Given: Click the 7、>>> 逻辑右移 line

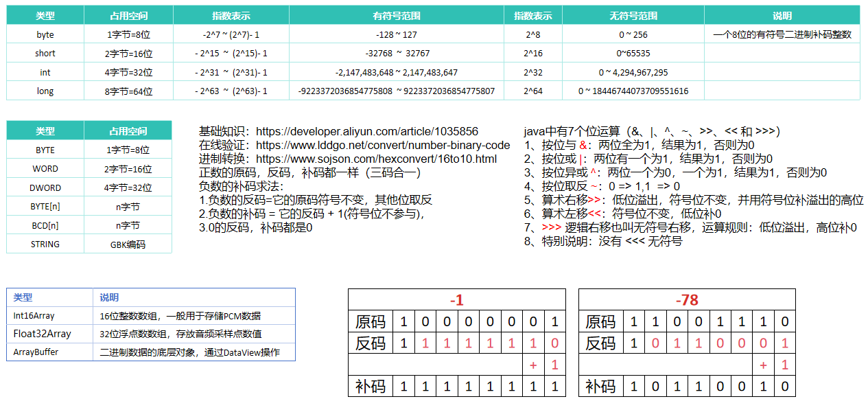Looking at the screenshot, I should pyautogui.click(x=690, y=227).
